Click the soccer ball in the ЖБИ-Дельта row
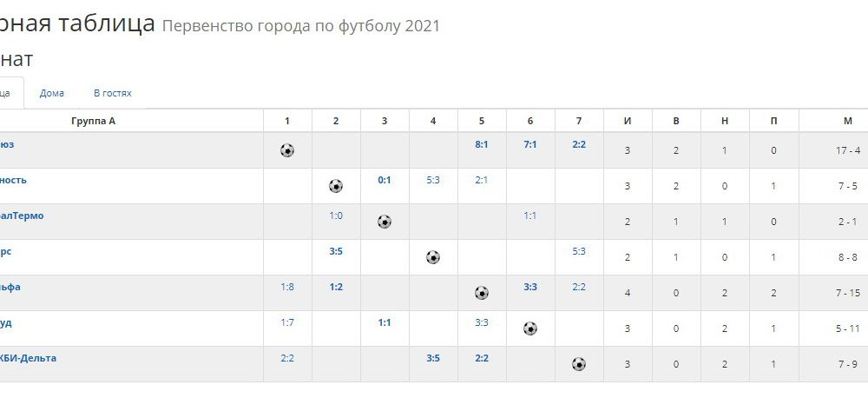 579,364
